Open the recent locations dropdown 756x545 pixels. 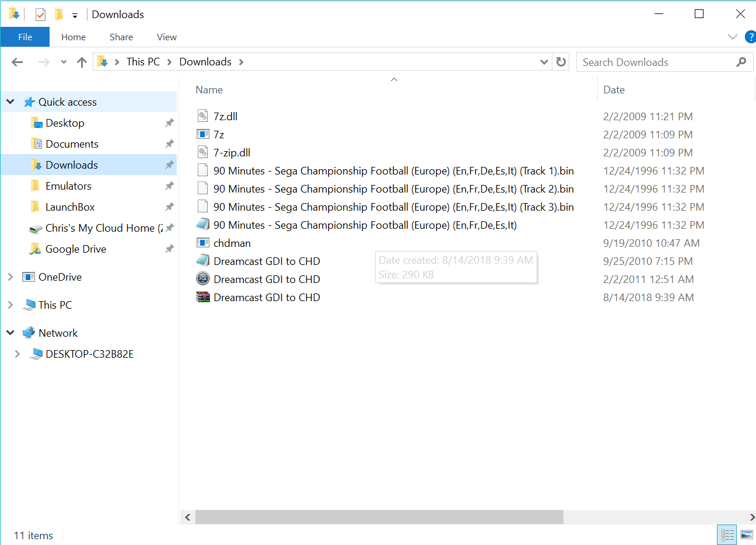click(x=64, y=62)
